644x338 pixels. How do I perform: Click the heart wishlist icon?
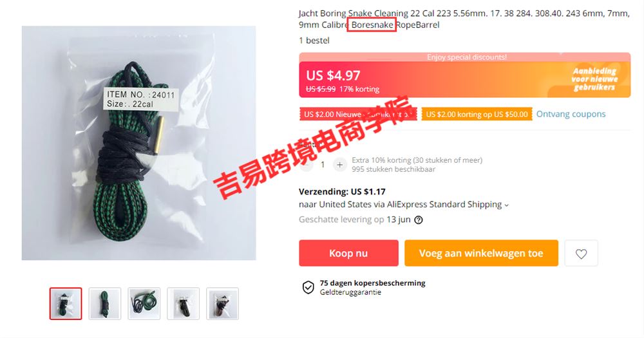tap(581, 254)
